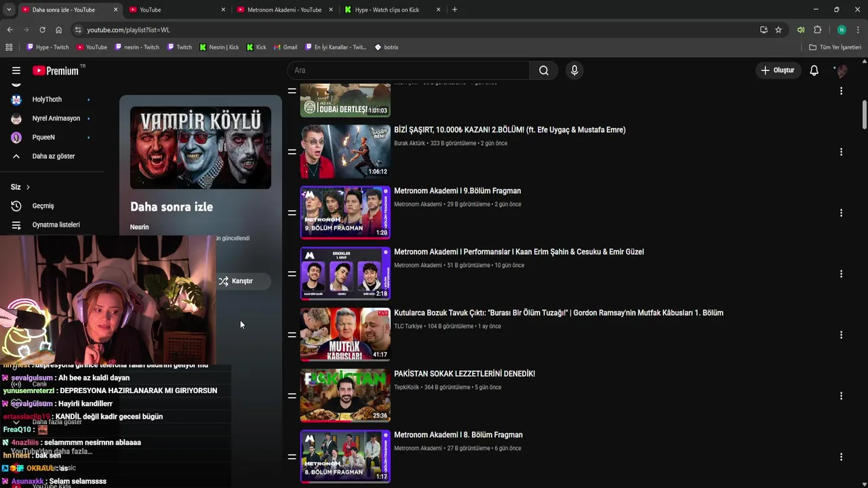The width and height of the screenshot is (868, 488).
Task: Open Chrome profile avatar
Action: click(x=842, y=30)
